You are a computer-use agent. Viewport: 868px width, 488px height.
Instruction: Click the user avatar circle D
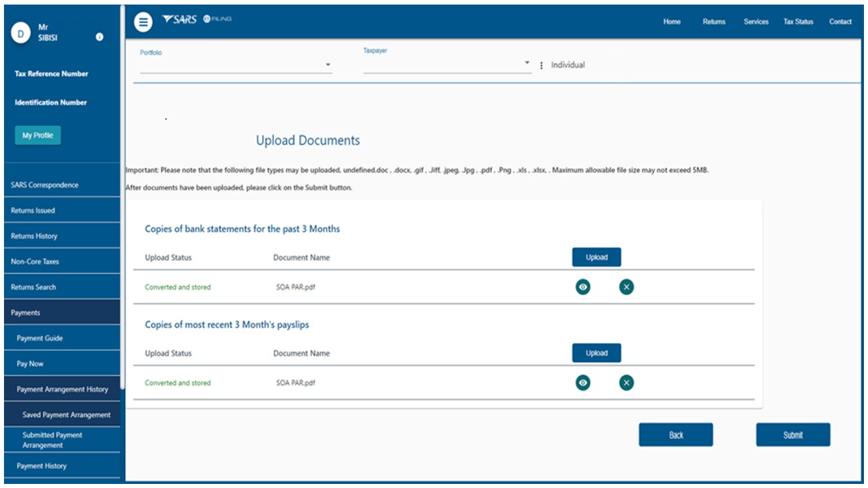[x=20, y=34]
